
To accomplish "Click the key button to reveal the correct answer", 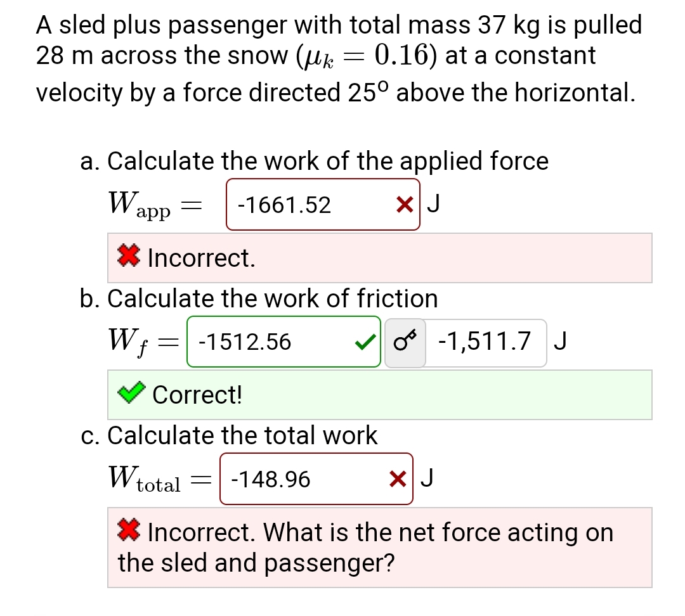I will (x=405, y=342).
